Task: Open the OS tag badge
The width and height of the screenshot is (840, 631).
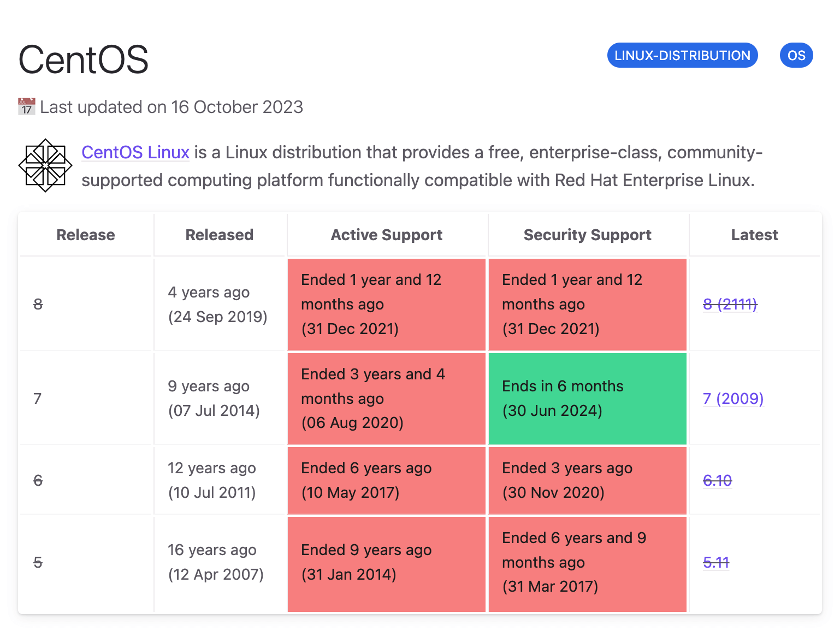Action: (796, 55)
